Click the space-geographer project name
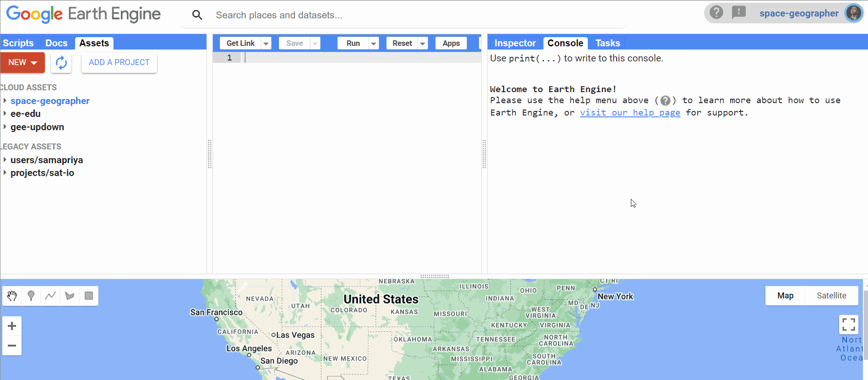Image resolution: width=868 pixels, height=380 pixels. click(x=50, y=101)
